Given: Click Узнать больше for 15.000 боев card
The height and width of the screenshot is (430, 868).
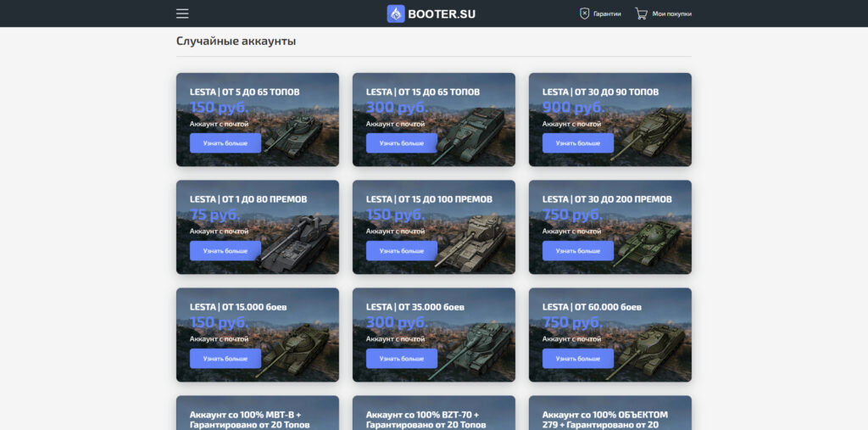Looking at the screenshot, I should [x=225, y=359].
